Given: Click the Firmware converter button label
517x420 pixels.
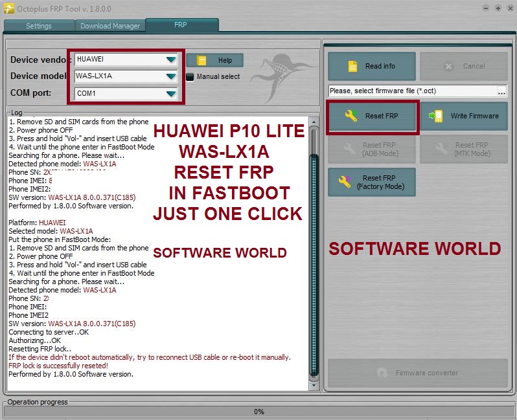Looking at the screenshot, I should click(x=427, y=373).
